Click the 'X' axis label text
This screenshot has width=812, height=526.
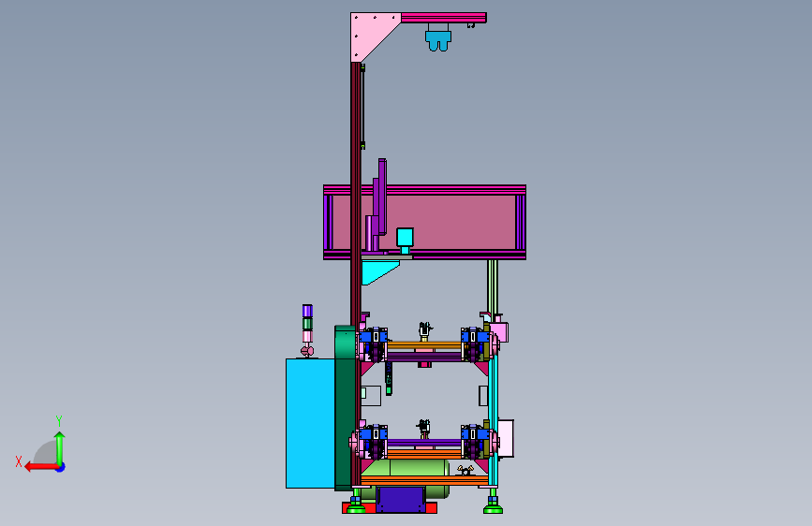click(x=19, y=461)
